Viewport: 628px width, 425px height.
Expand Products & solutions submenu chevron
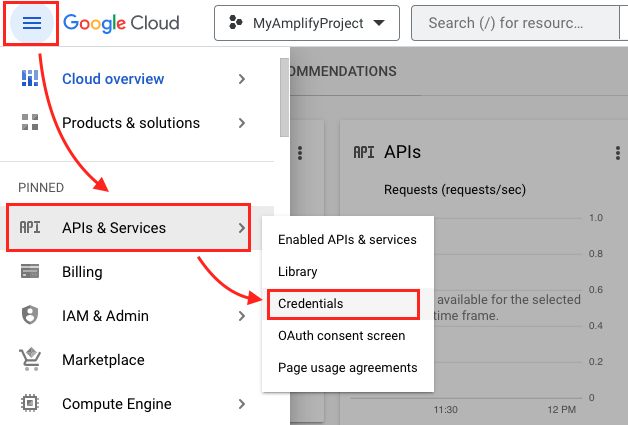coord(242,123)
